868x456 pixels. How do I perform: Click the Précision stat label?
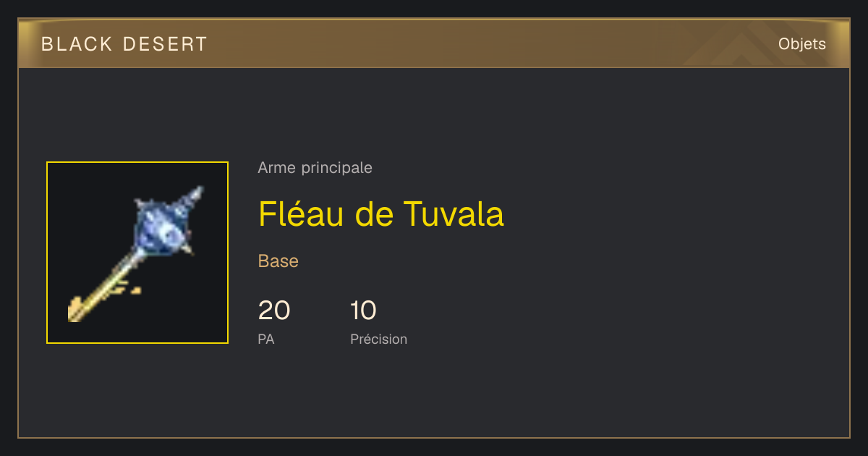378,339
